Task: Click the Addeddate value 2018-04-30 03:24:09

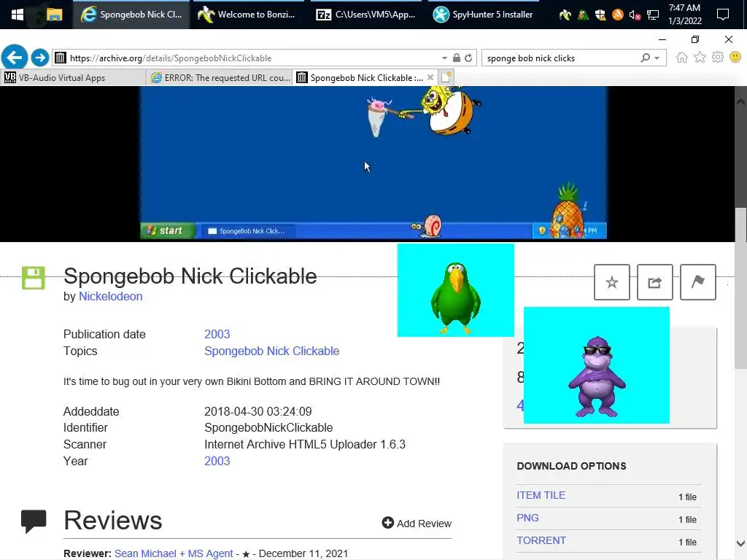Action: point(258,411)
